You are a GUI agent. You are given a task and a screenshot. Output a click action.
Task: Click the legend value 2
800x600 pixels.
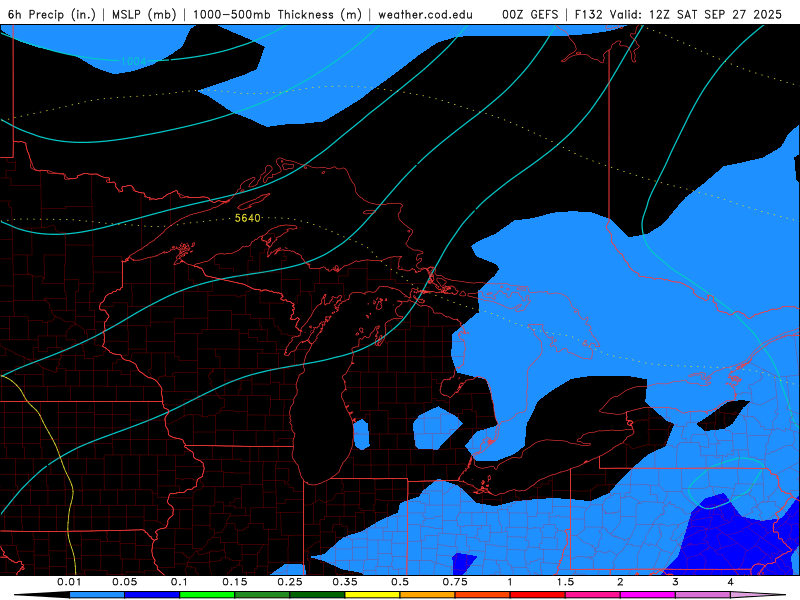click(620, 582)
